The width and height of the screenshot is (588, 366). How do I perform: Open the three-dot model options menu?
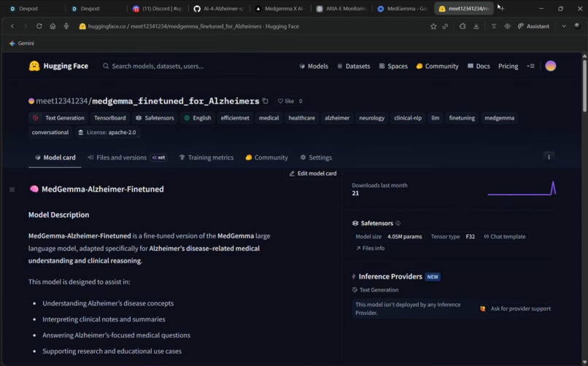tap(549, 157)
